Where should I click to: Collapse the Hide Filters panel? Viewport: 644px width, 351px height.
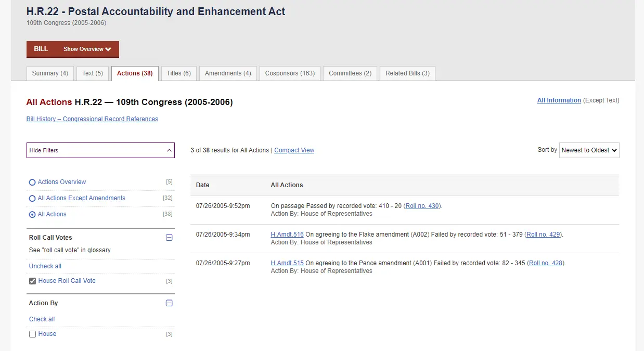[100, 150]
